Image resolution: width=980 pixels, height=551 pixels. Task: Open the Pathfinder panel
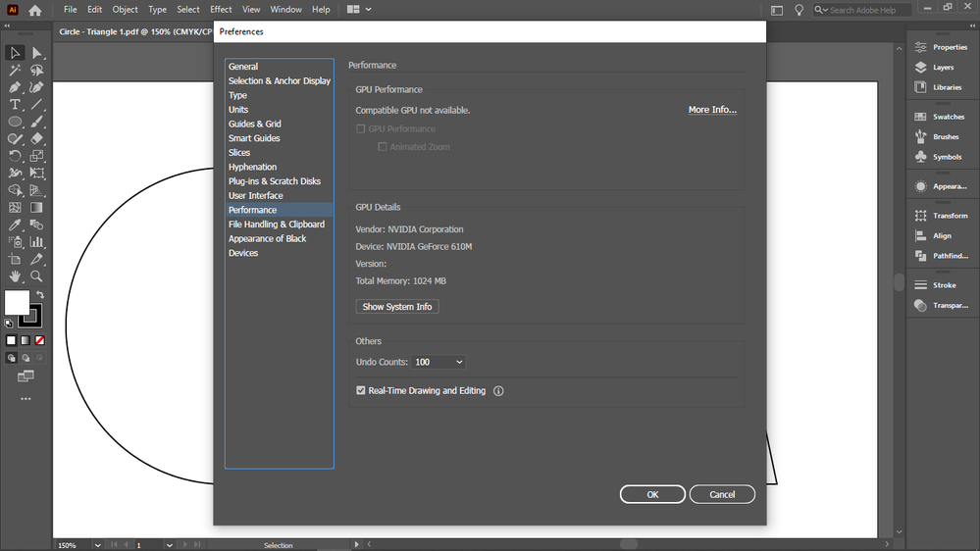click(x=943, y=256)
